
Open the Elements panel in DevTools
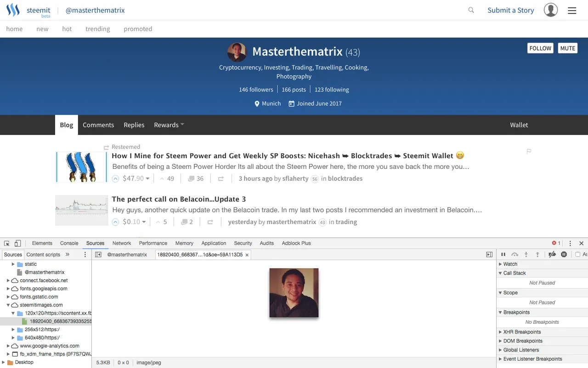tap(42, 243)
